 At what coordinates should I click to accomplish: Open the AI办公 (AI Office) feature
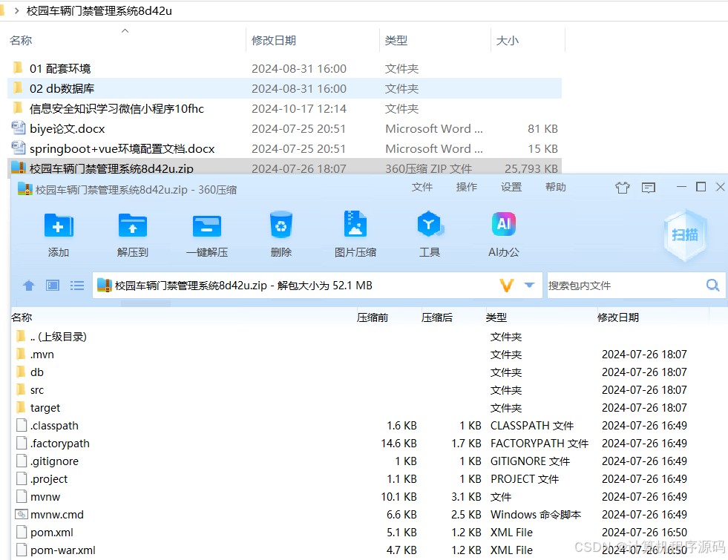click(504, 232)
